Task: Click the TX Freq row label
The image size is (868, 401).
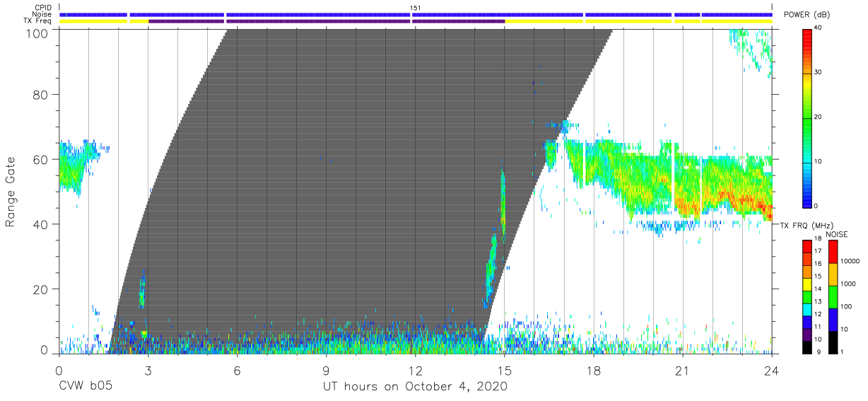Action: 38,21
